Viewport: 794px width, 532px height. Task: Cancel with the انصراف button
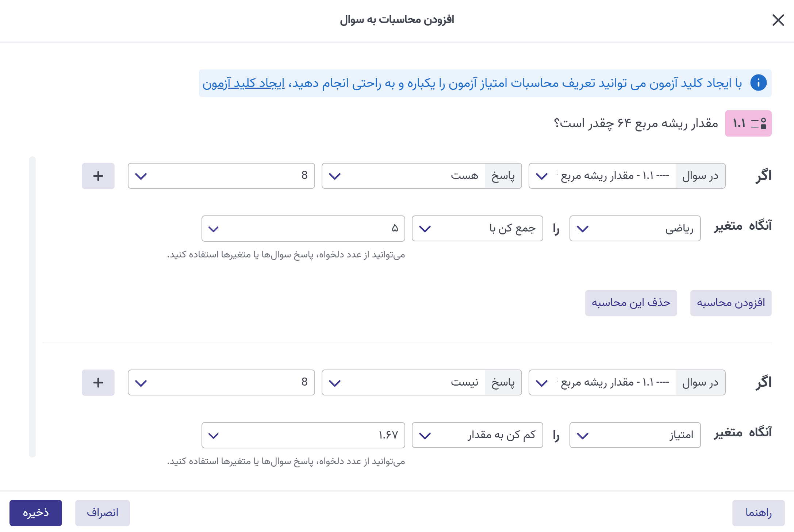coord(102,513)
